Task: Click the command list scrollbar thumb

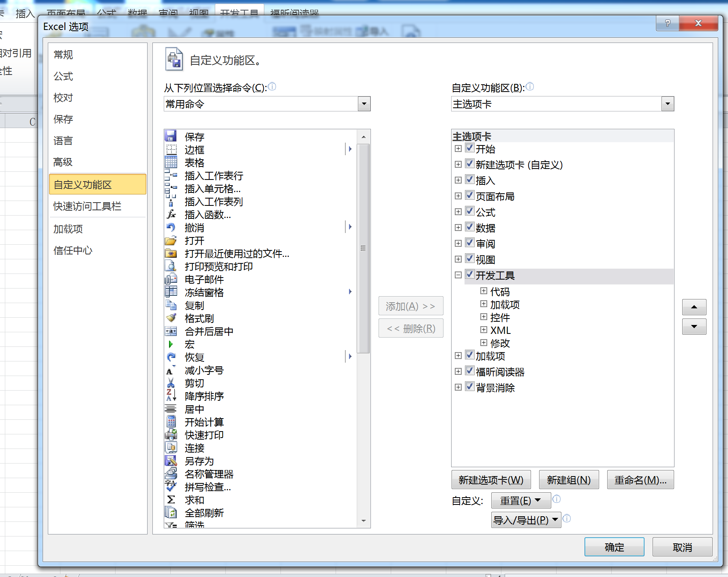Action: pos(363,248)
